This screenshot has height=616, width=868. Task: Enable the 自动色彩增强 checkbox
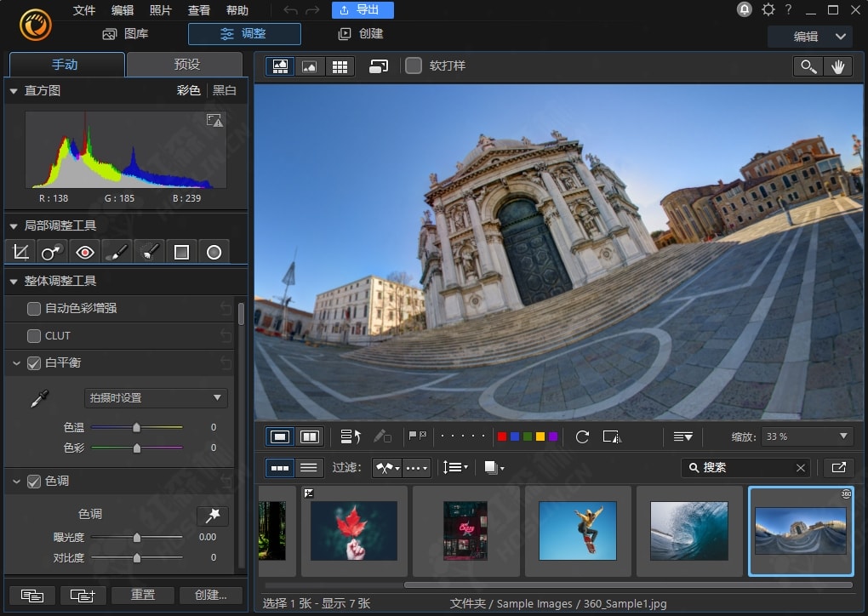(x=34, y=308)
